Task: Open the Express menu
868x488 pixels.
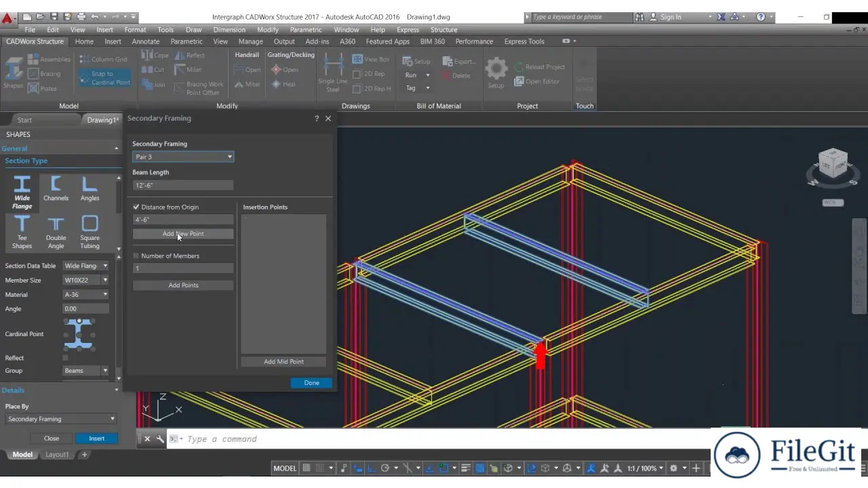Action: tap(408, 30)
